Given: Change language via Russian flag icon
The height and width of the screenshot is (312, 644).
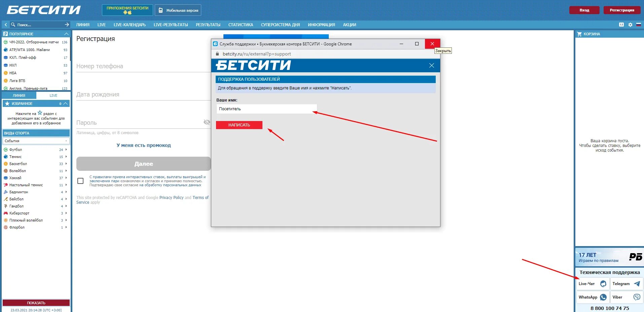Looking at the screenshot, I should (638, 25).
